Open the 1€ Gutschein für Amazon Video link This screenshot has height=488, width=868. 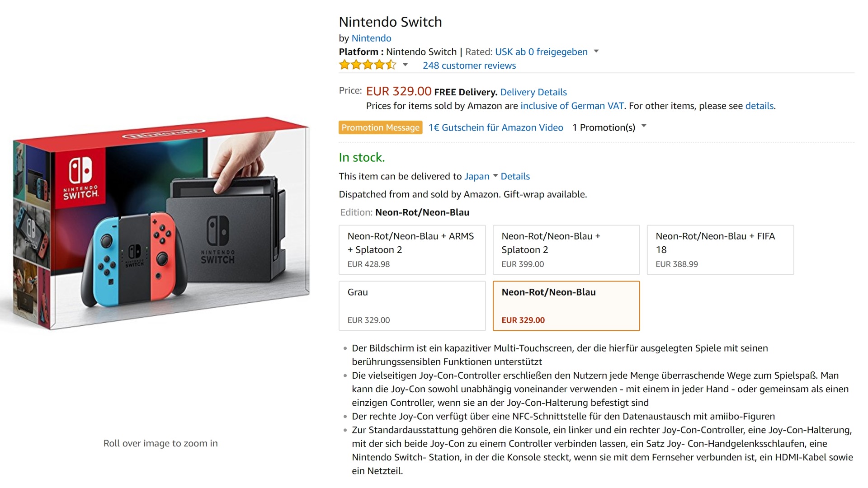(x=495, y=127)
